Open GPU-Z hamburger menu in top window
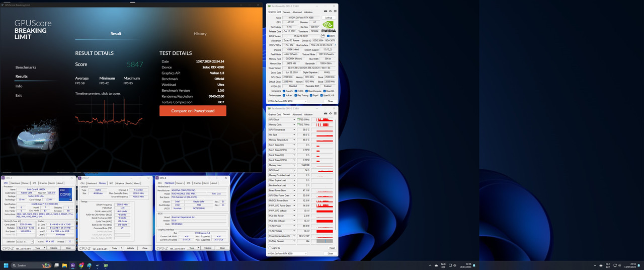Viewport: 644px width, 270px height. click(335, 11)
